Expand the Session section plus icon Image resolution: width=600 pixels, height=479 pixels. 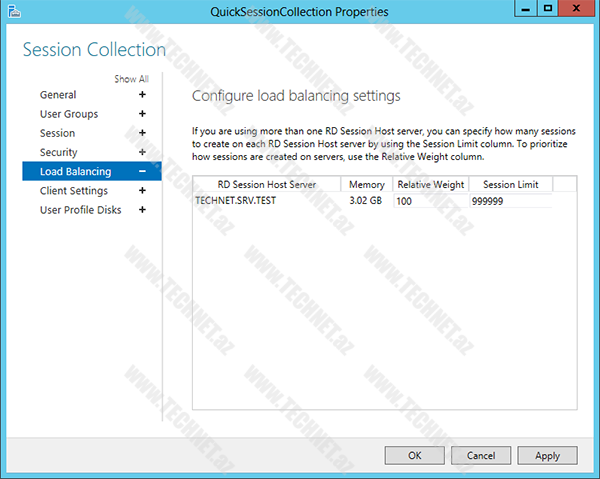point(142,133)
